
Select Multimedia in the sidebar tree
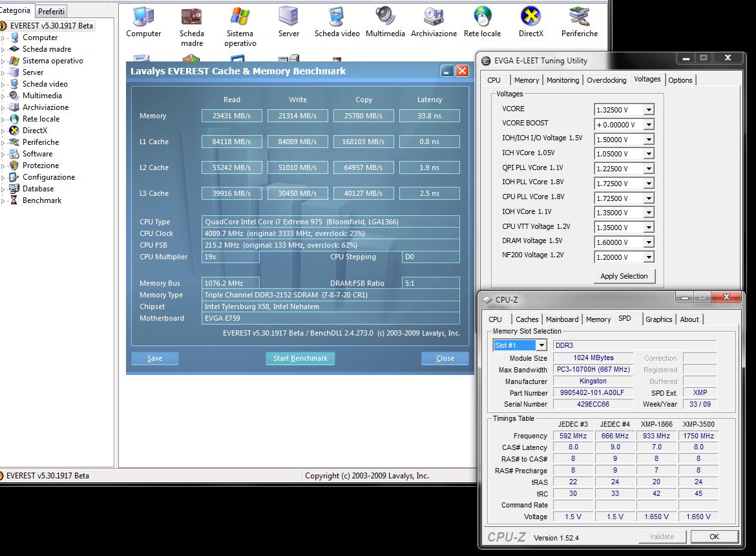pos(42,96)
